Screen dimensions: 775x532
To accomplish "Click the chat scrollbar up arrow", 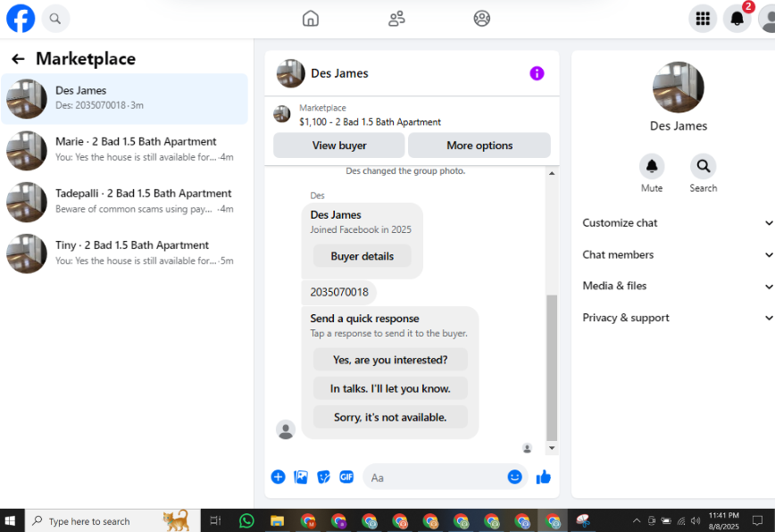I will [x=552, y=173].
